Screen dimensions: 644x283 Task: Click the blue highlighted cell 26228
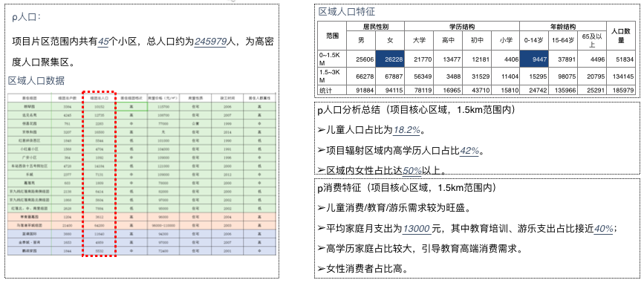point(390,59)
